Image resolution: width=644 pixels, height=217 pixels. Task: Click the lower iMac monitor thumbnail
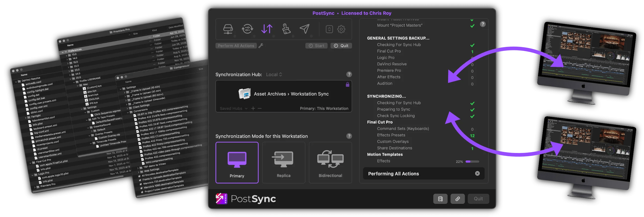click(x=586, y=158)
